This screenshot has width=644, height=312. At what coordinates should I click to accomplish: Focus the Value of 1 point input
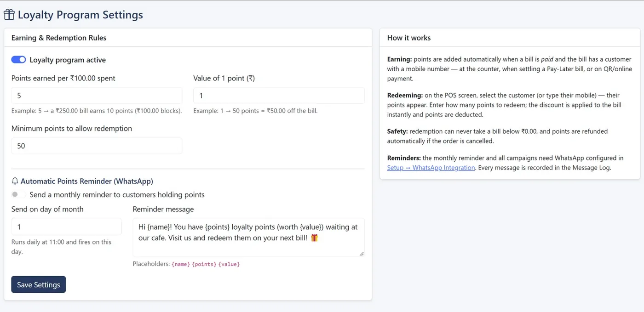click(279, 96)
